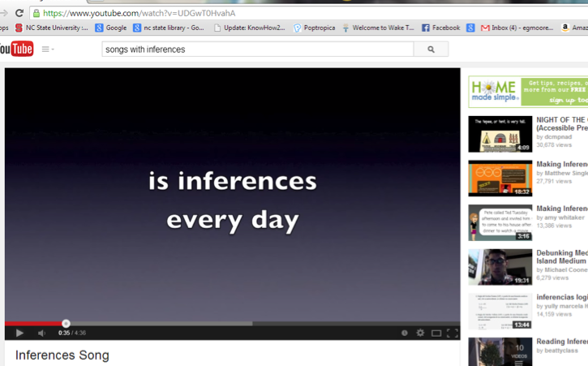The width and height of the screenshot is (588, 366).
Task: Go to the YouTube home logo
Action: tap(16, 50)
